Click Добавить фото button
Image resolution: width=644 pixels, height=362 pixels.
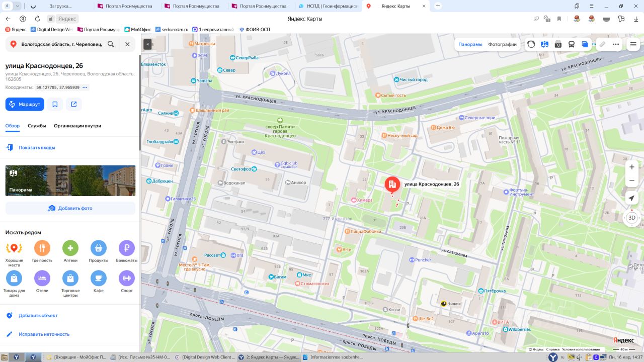pos(70,208)
